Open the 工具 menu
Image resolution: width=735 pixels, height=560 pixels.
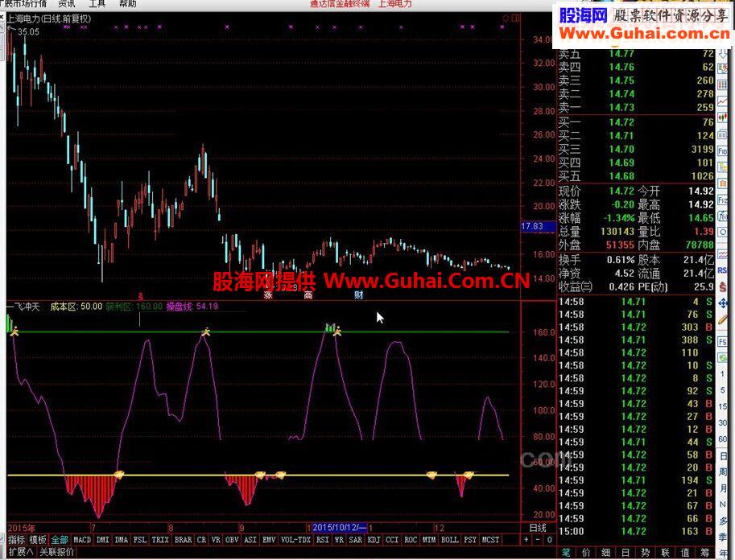[97, 4]
